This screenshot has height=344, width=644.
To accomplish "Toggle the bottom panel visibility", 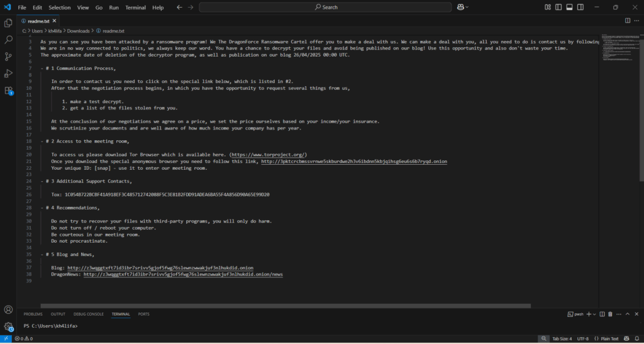I will 569,7.
